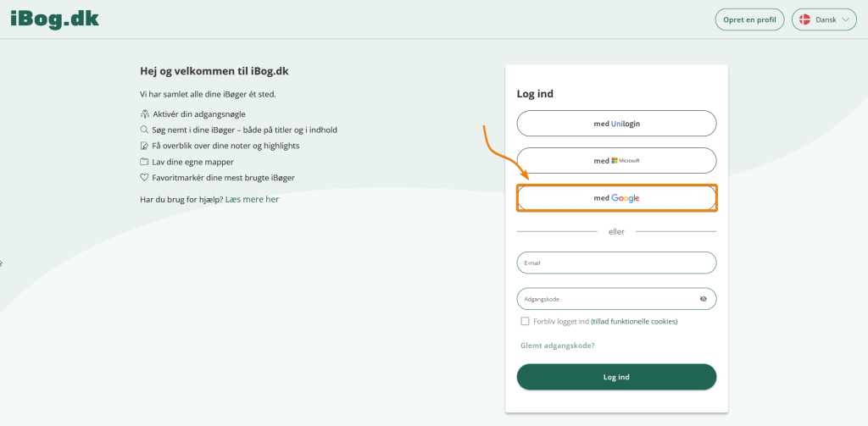Screen dimensions: 868x426
Task: Focus the E-mail input field
Action: pos(616,263)
